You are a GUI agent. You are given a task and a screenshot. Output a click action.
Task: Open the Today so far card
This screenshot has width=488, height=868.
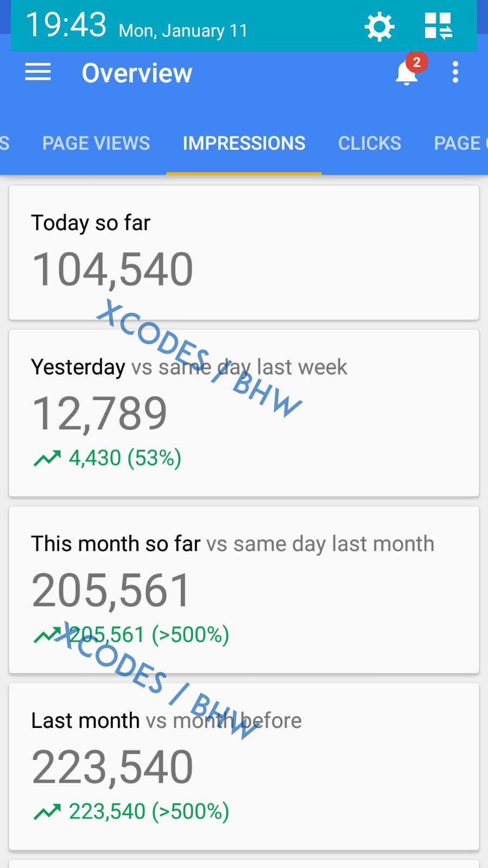pos(244,252)
